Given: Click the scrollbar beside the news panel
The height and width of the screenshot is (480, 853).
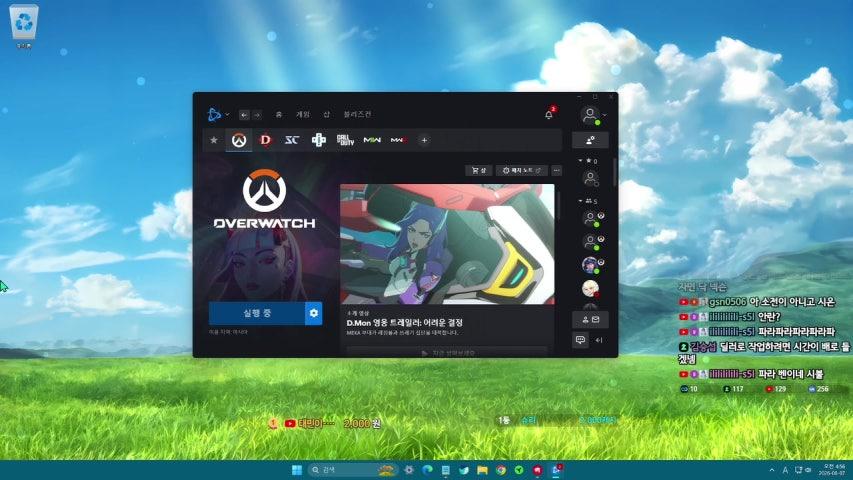Looking at the screenshot, I should pyautogui.click(x=559, y=206).
